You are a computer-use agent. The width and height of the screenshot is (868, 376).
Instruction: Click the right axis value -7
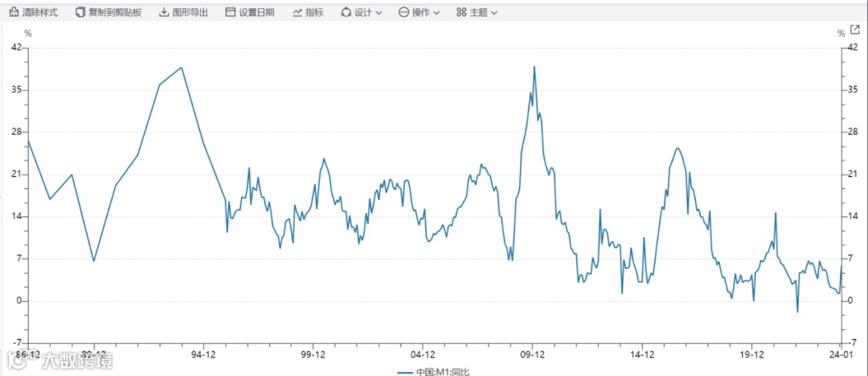(x=852, y=343)
